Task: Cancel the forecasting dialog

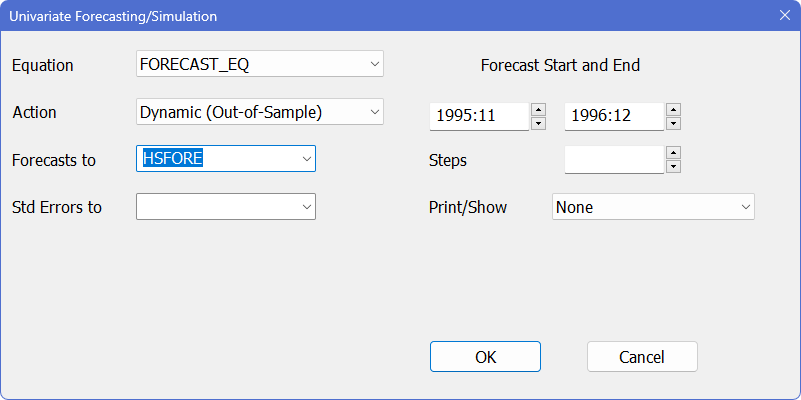Action: coord(642,357)
